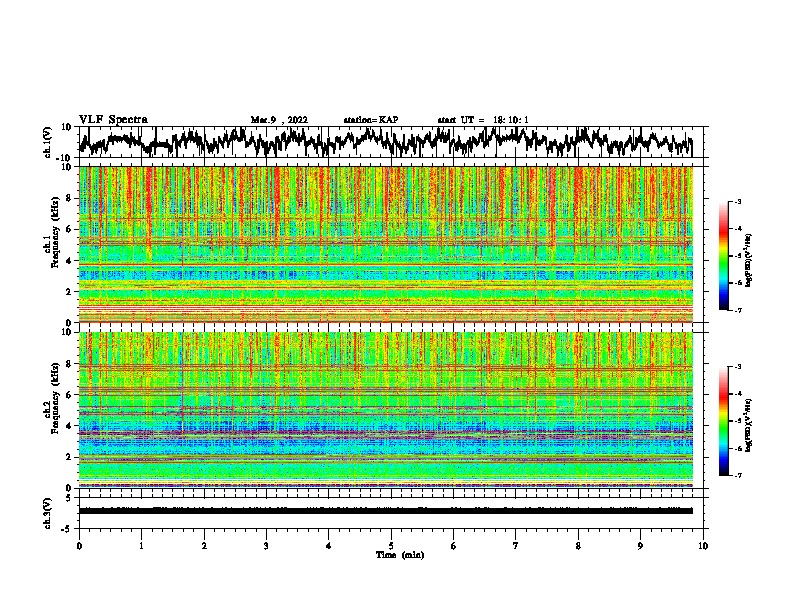Image resolution: width=792 pixels, height=612 pixels.
Task: Click time axis tick label "6"
Action: [454, 546]
